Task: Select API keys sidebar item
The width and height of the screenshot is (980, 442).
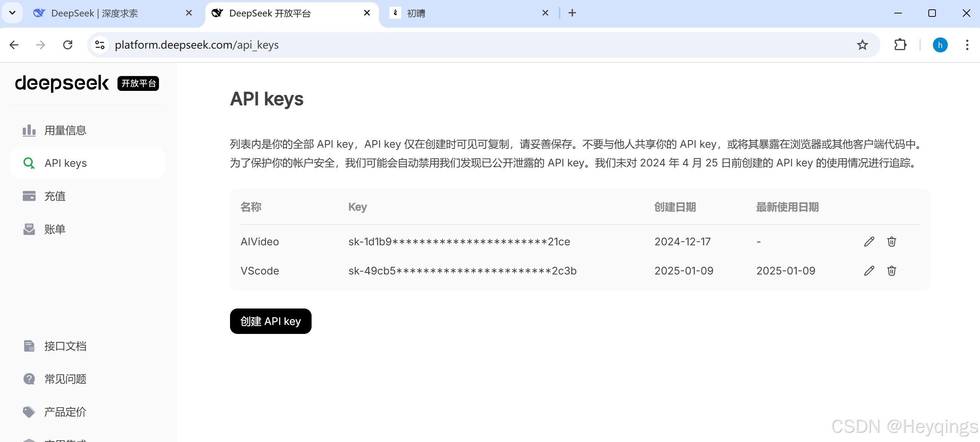Action: (x=87, y=163)
